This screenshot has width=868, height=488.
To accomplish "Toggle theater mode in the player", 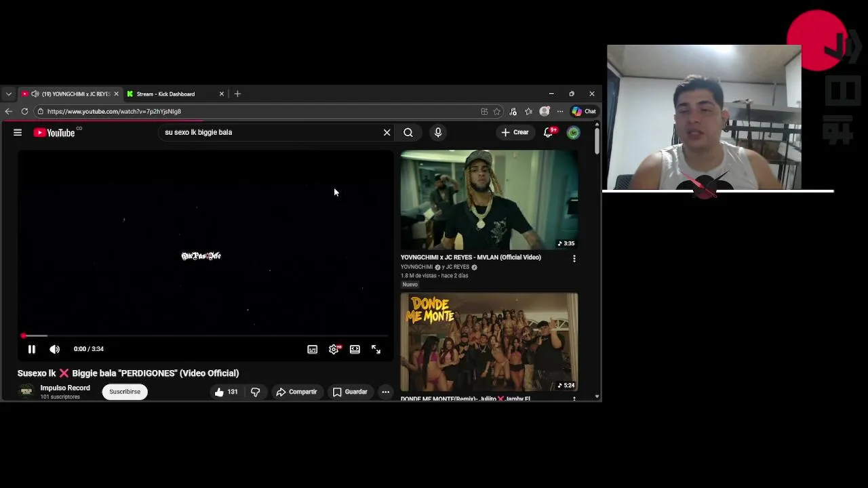I will 355,349.
